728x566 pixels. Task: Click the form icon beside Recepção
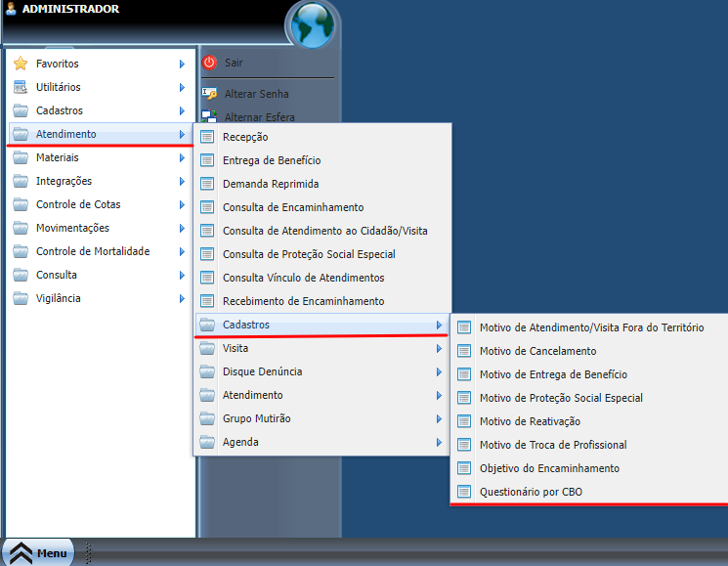click(206, 137)
